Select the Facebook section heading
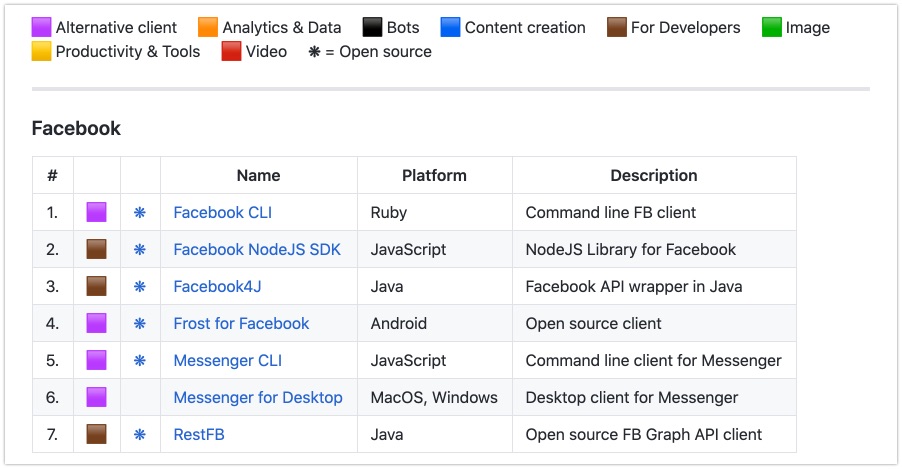 [x=77, y=128]
